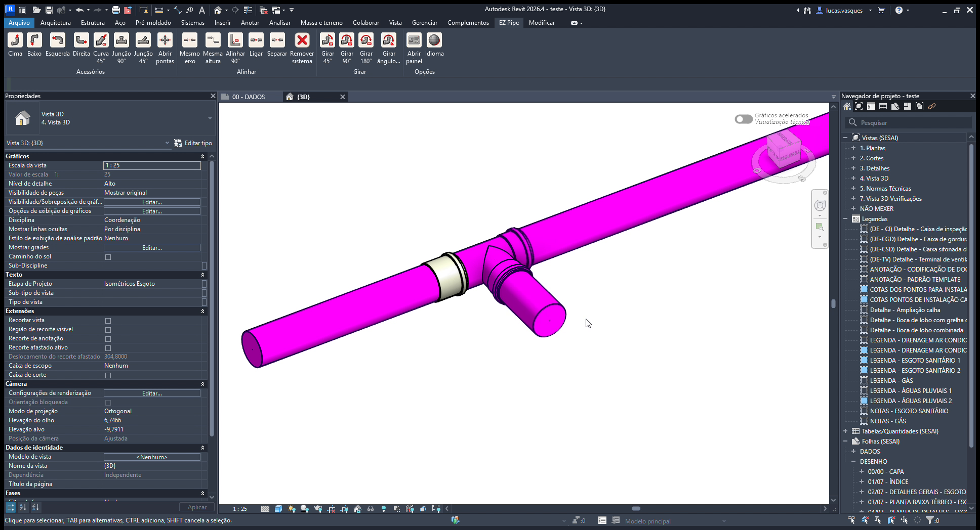Click the Abrir pontas icon
Image resolution: width=980 pixels, height=530 pixels.
click(165, 40)
